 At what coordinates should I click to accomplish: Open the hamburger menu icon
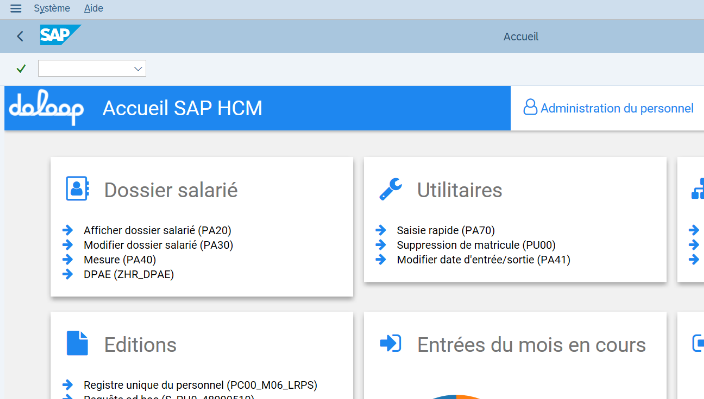pyautogui.click(x=16, y=9)
